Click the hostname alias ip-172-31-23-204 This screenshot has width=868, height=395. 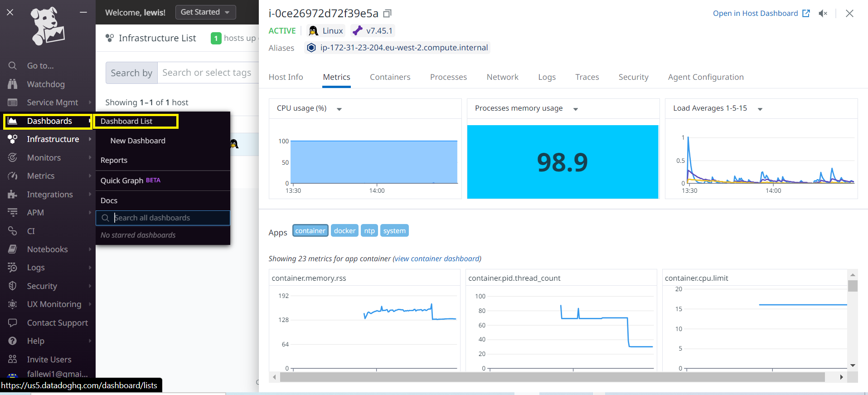[x=404, y=48]
